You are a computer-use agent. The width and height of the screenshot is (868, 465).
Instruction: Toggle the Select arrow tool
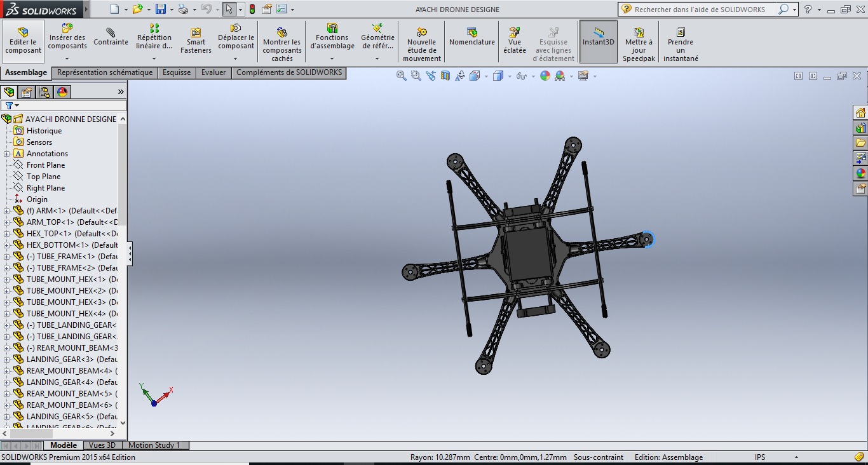(229, 9)
